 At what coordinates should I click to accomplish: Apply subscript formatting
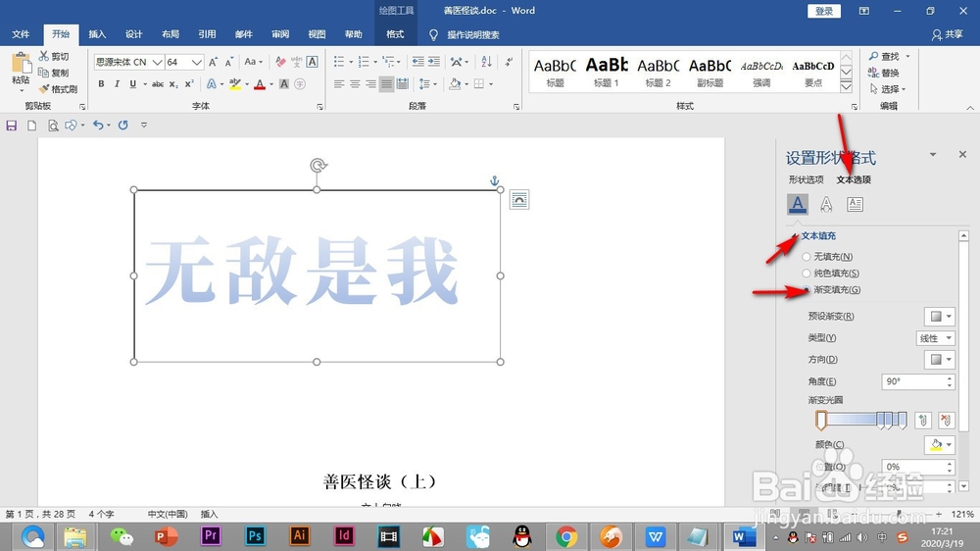click(x=173, y=83)
